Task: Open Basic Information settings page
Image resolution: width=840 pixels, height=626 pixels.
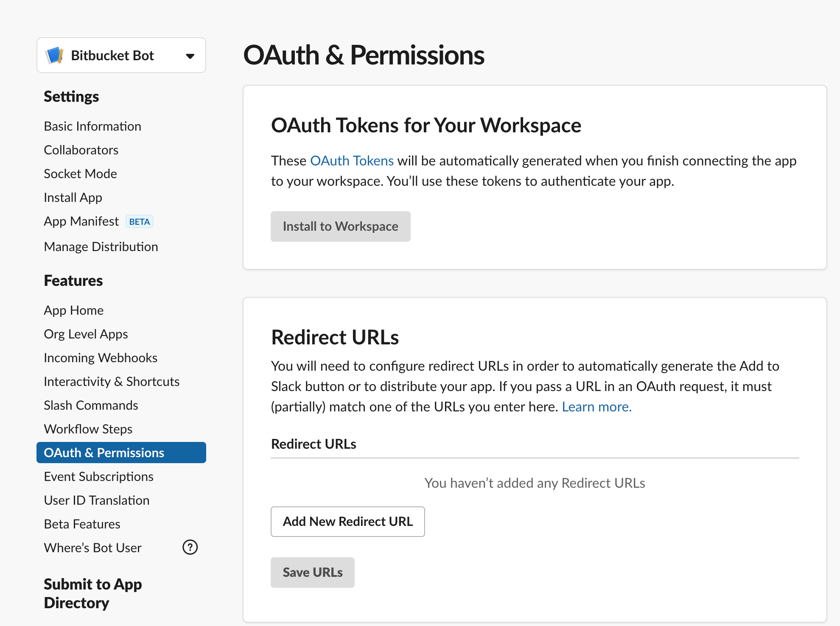Action: [x=92, y=126]
